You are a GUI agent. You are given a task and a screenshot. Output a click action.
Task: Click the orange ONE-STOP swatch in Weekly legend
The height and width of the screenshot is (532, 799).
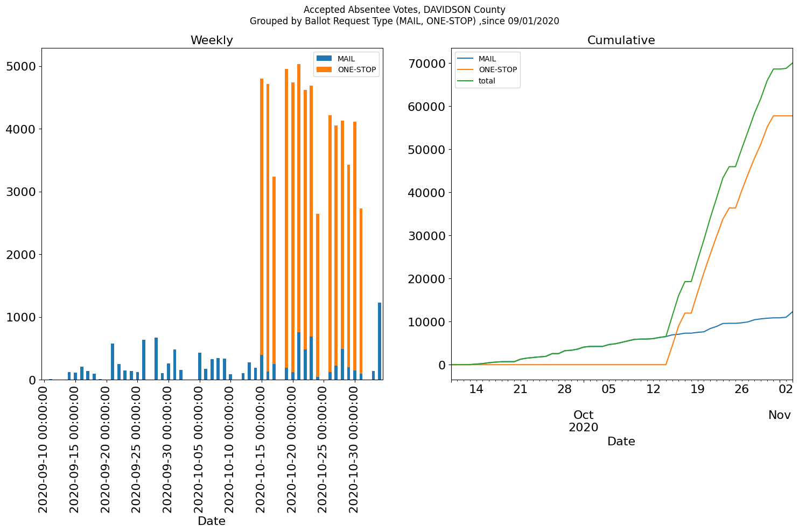tap(325, 69)
